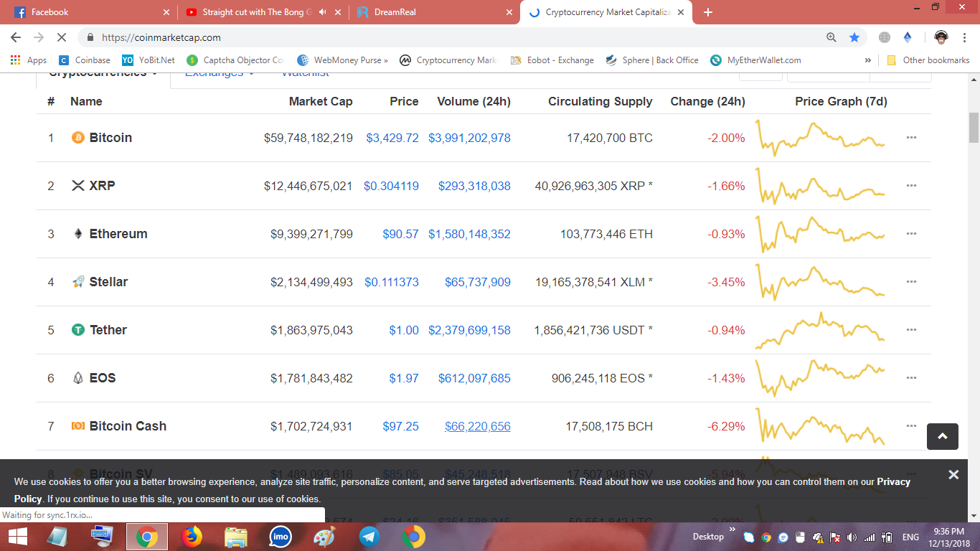980x551 pixels.
Task: Open the YoBit.Net bookmark
Action: 149,60
